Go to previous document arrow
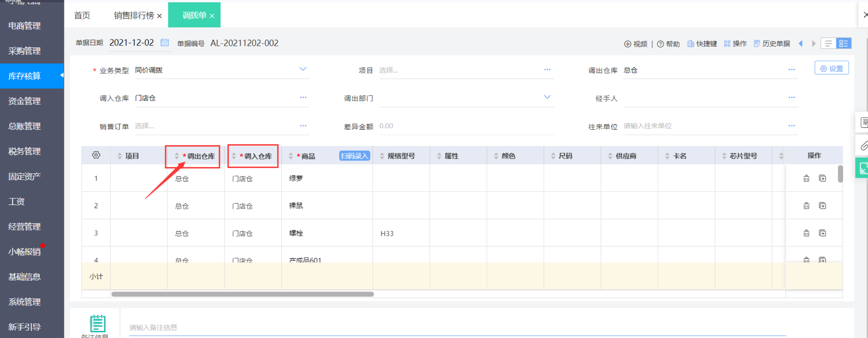868x338 pixels. coord(801,44)
